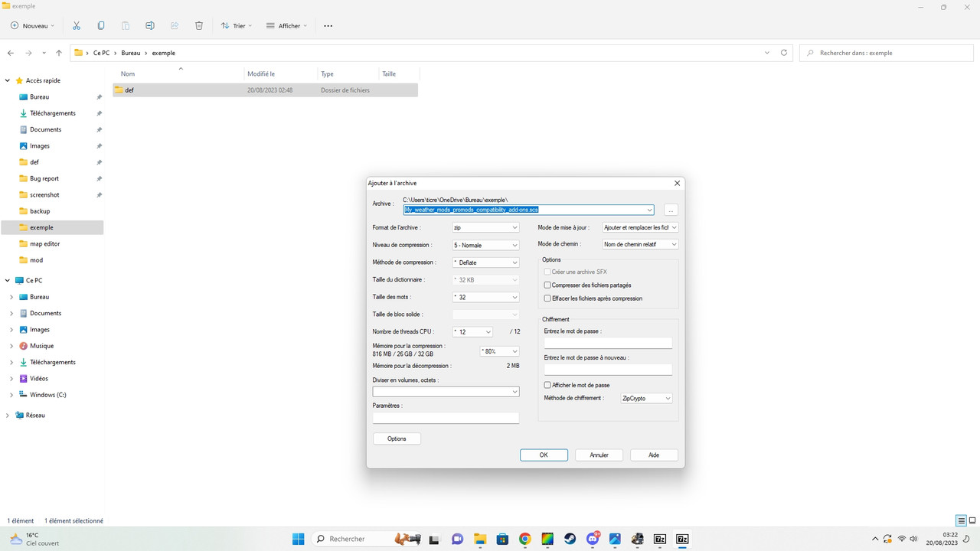Open the 'Afficher' menu
The image size is (980, 551).
tap(286, 25)
